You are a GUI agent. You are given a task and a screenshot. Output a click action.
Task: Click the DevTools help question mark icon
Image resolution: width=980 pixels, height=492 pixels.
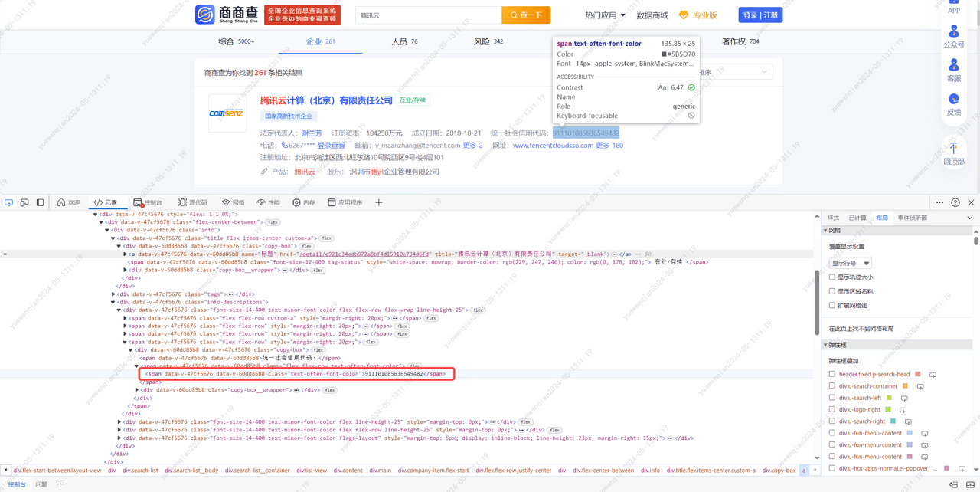tap(955, 202)
